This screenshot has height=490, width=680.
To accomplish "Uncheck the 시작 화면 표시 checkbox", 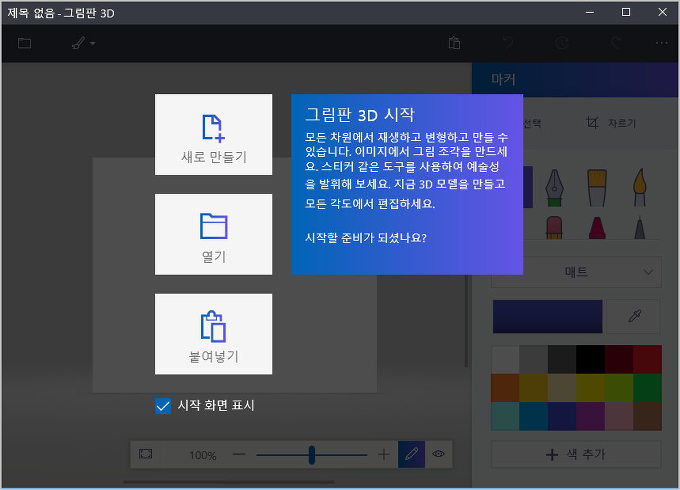I will point(163,405).
